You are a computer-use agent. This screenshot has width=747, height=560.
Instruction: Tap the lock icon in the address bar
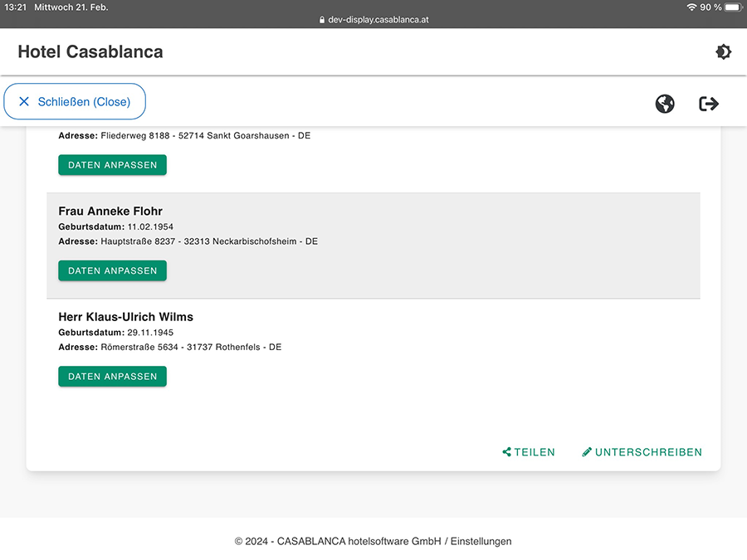[x=322, y=20]
